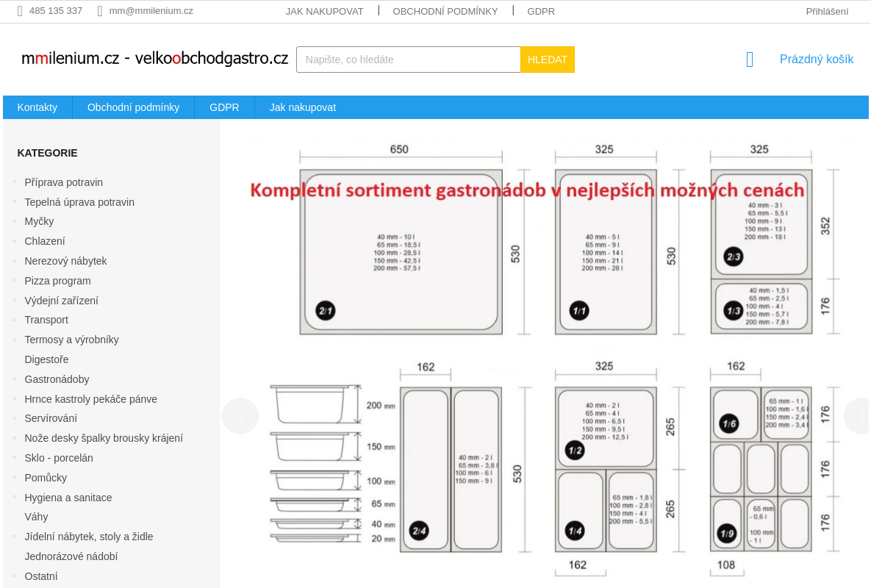The height and width of the screenshot is (588, 882).
Task: Click the envelope icon next to email
Action: point(99,10)
